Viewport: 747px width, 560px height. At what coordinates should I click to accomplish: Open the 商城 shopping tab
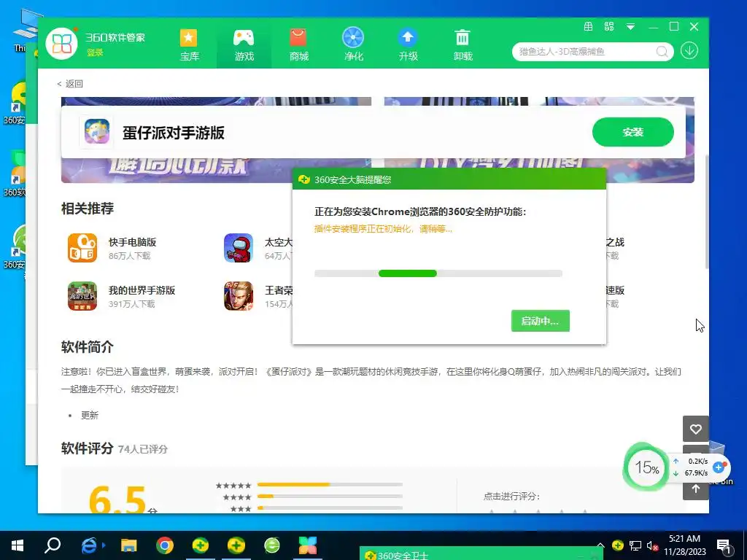298,44
